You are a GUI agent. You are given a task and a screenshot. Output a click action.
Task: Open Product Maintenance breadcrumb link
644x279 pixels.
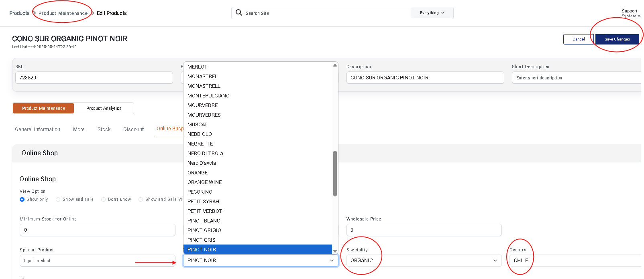(x=63, y=13)
